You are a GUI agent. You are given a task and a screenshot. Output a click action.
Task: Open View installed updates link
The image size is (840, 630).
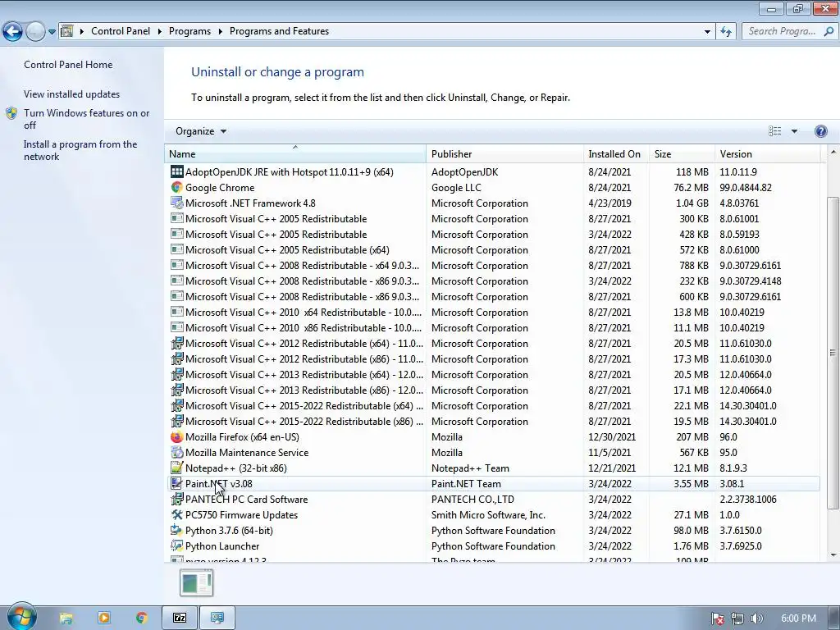(x=72, y=94)
